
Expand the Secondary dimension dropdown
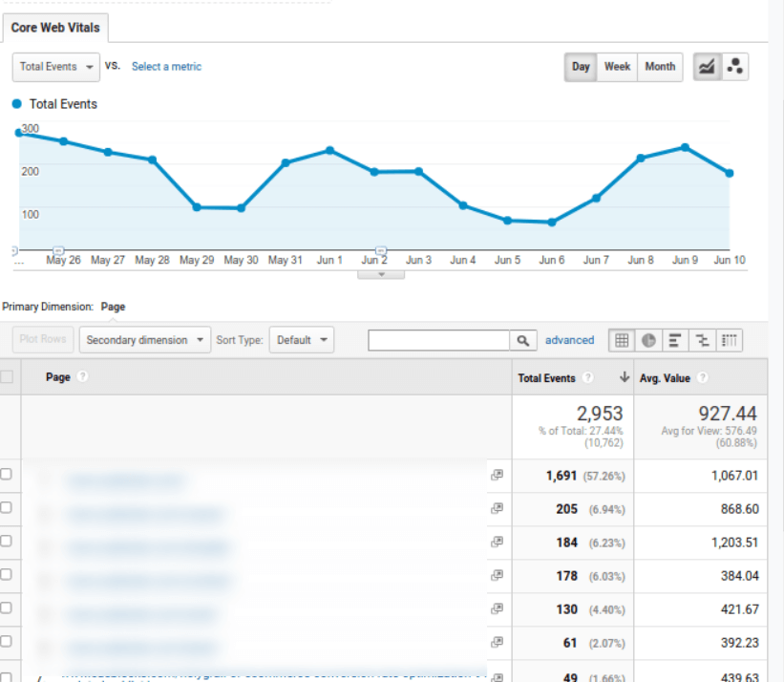point(145,340)
